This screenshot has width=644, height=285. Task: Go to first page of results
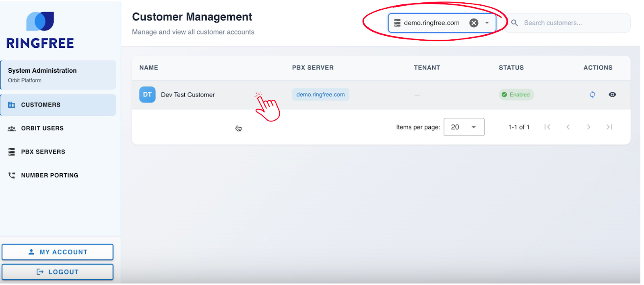(547, 127)
